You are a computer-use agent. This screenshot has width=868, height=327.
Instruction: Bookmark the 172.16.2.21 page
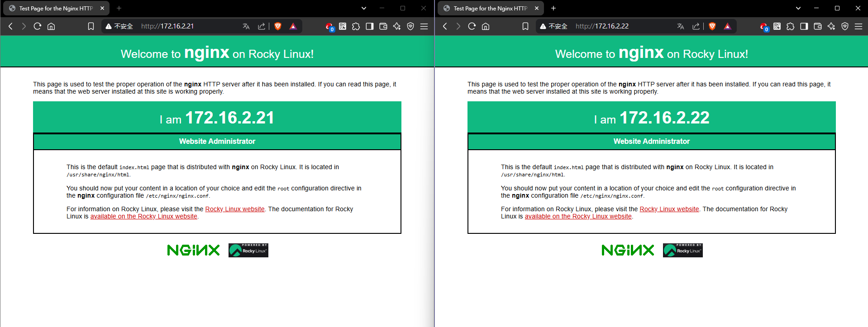[x=91, y=26]
